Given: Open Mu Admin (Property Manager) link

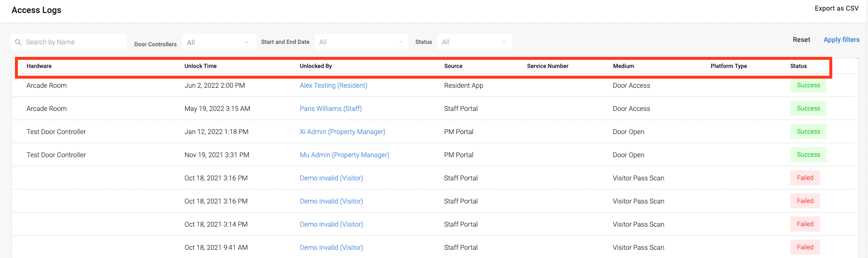Looking at the screenshot, I should 344,155.
